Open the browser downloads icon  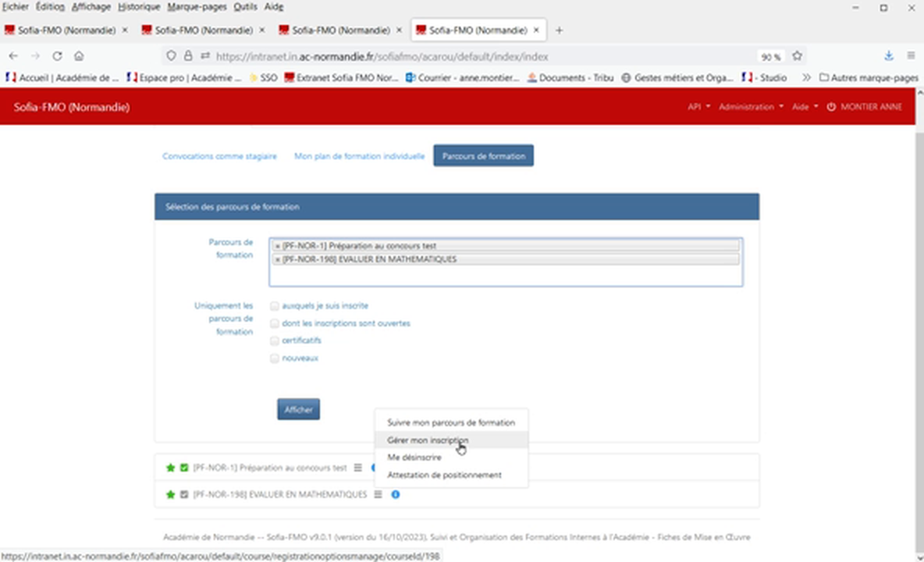[888, 56]
